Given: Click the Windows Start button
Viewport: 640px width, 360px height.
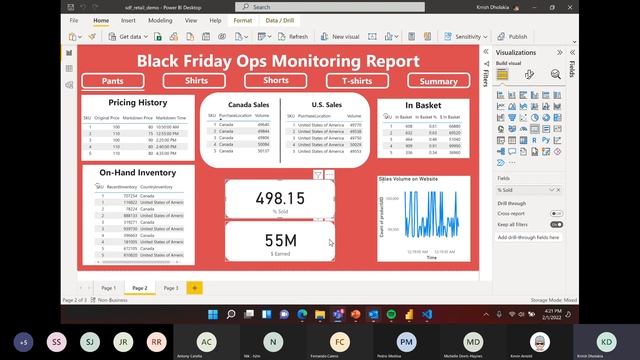Looking at the screenshot, I should [213, 314].
